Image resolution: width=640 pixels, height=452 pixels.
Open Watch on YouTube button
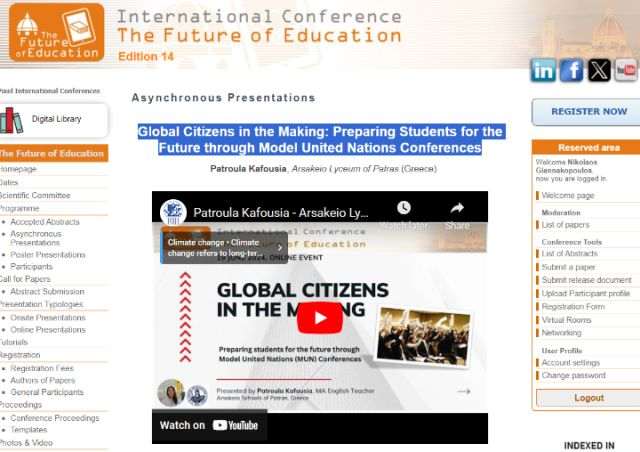click(x=209, y=425)
